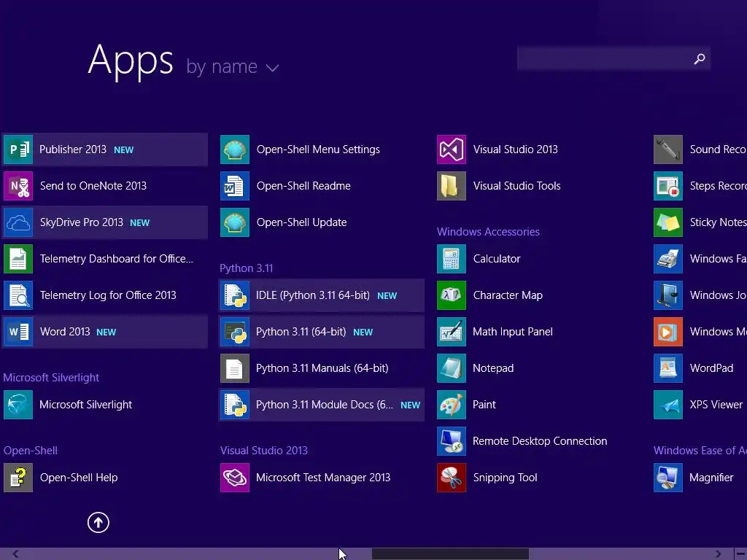Screen dimensions: 747x560
Task: Open Windows Fax and Scan icon
Action: [668, 259]
